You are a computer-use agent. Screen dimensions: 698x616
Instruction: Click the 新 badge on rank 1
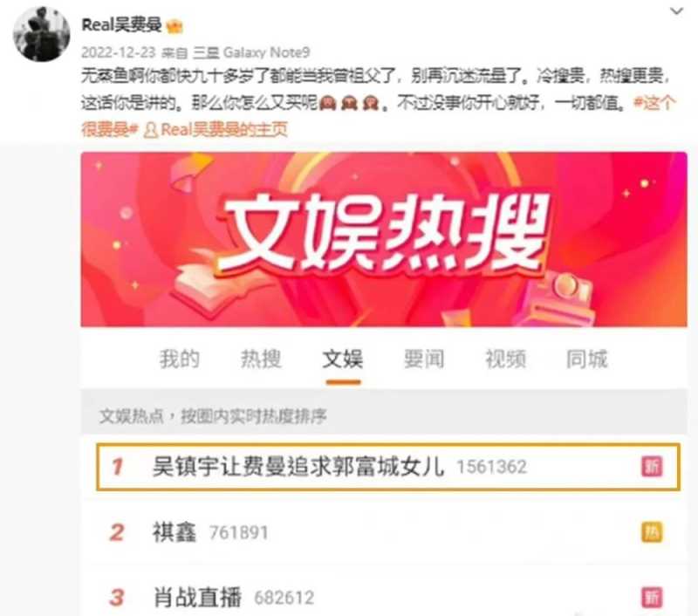click(652, 467)
